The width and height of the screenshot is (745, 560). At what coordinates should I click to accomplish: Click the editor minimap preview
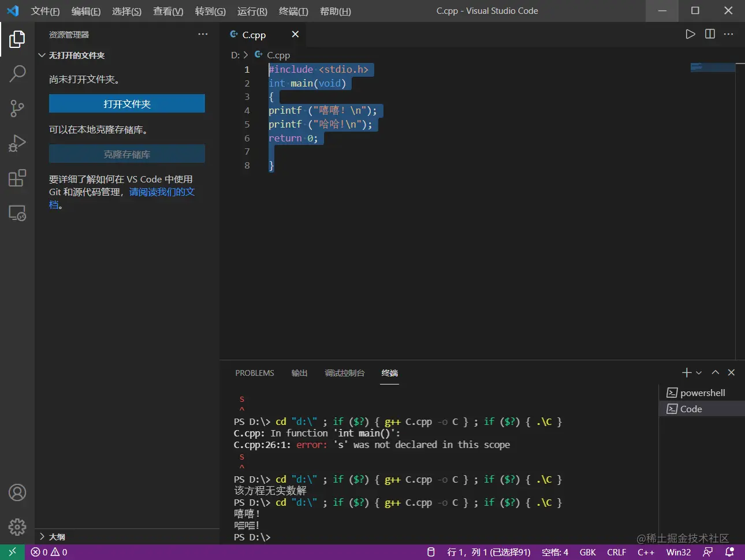[x=713, y=68]
